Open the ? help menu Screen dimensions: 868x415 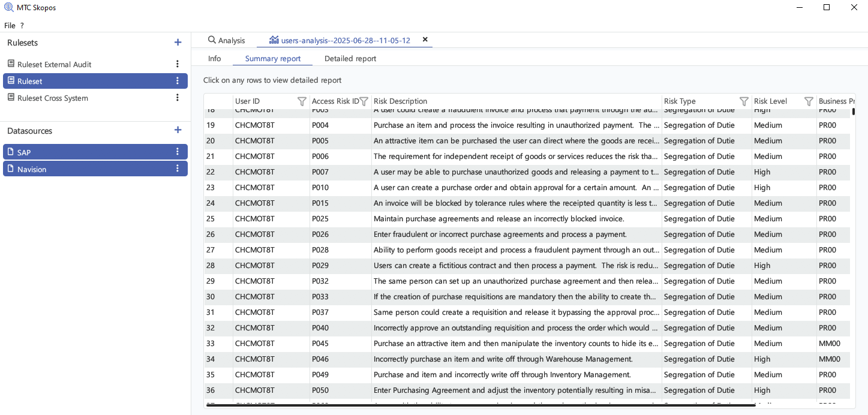(22, 26)
